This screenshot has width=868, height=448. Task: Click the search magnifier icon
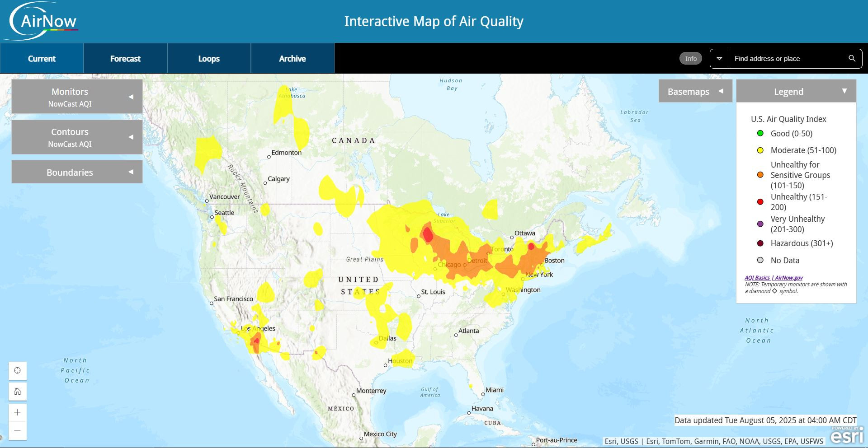click(x=852, y=58)
